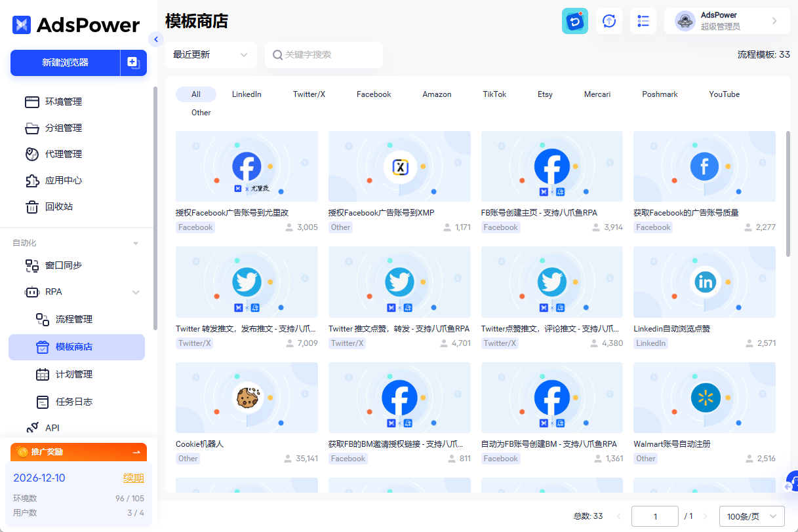Screen dimensions: 798x532
Task: Click the upload refresh icon in header
Action: coord(609,21)
